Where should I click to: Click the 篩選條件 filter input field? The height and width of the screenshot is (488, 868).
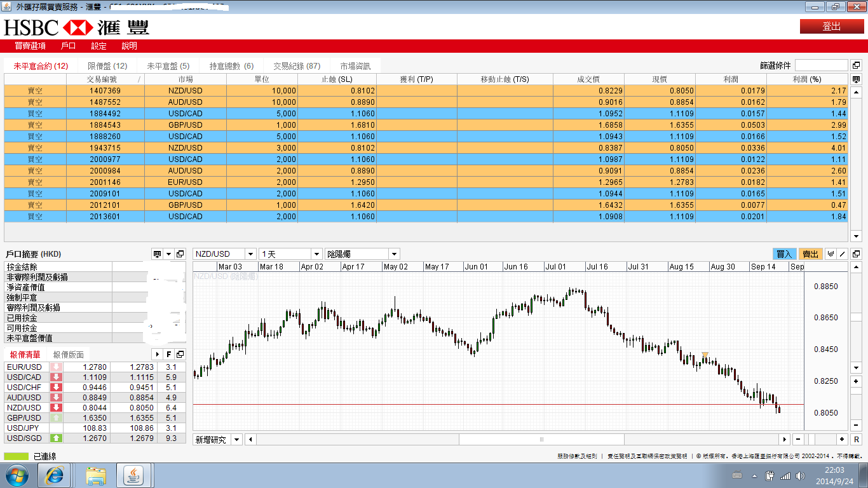(820, 65)
